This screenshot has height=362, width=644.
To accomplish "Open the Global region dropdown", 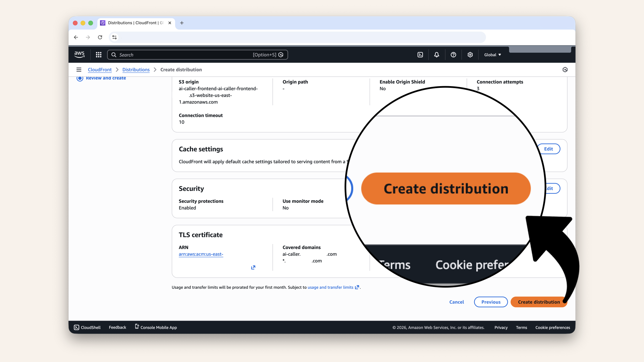I will click(x=492, y=55).
